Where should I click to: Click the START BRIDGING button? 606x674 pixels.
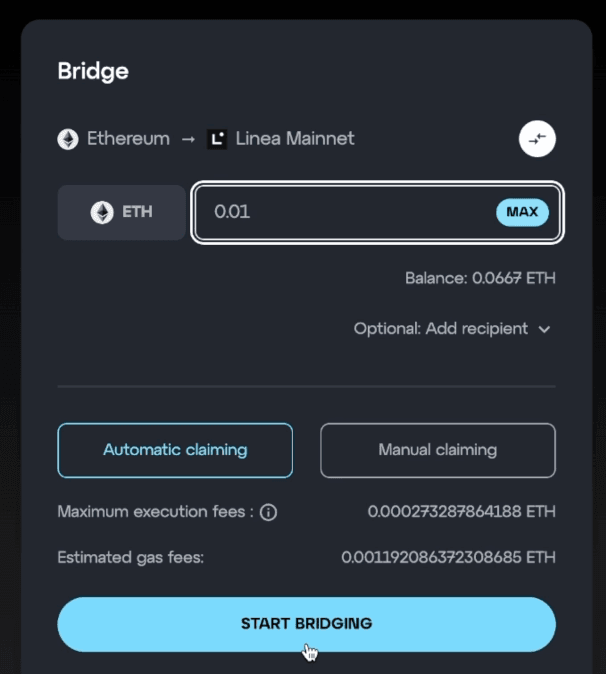pyautogui.click(x=306, y=624)
